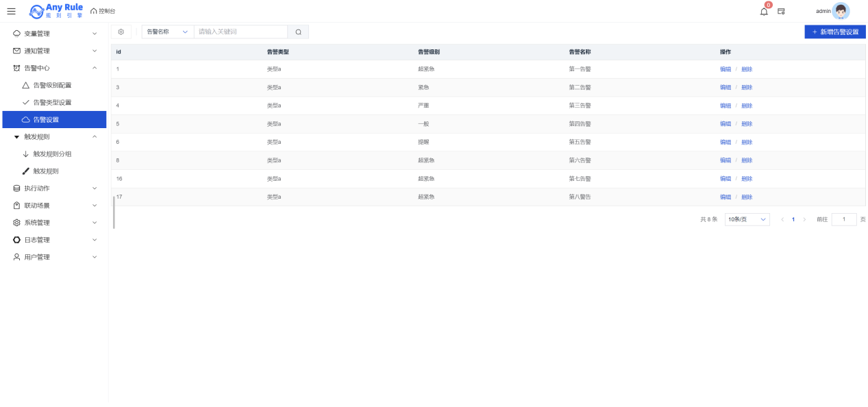Click the 严重 level cell

[x=423, y=106]
